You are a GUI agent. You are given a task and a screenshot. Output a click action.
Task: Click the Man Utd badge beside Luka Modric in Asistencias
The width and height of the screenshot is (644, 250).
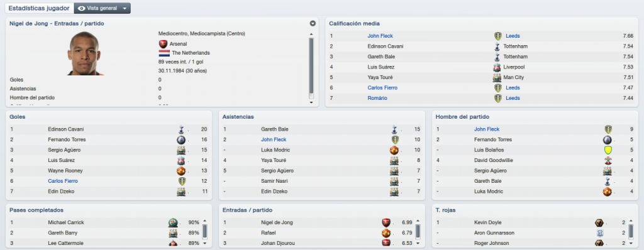point(394,150)
